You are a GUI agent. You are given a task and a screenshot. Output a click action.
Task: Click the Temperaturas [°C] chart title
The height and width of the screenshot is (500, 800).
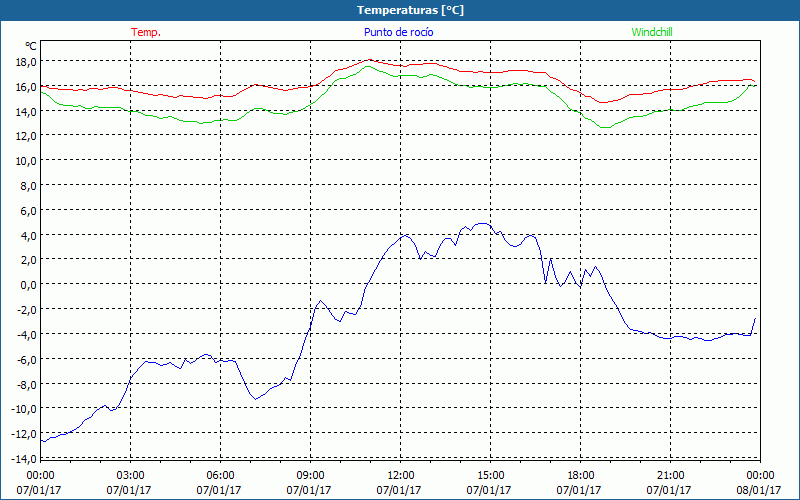[x=410, y=10]
